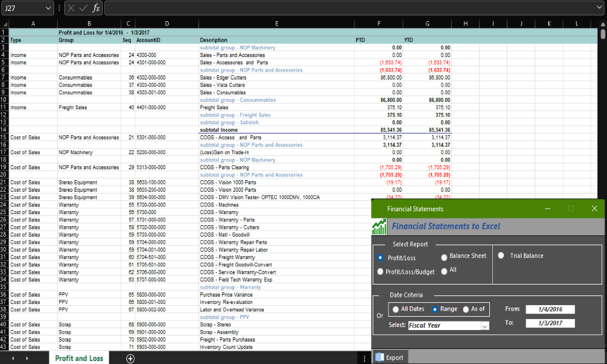
Task: Open the Name Box dropdown arrow
Action: pyautogui.click(x=49, y=8)
